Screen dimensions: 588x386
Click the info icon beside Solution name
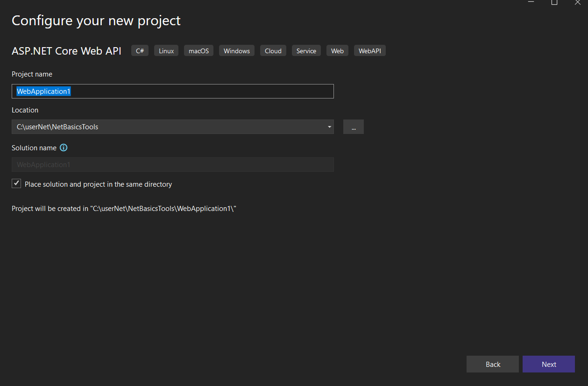tap(64, 147)
